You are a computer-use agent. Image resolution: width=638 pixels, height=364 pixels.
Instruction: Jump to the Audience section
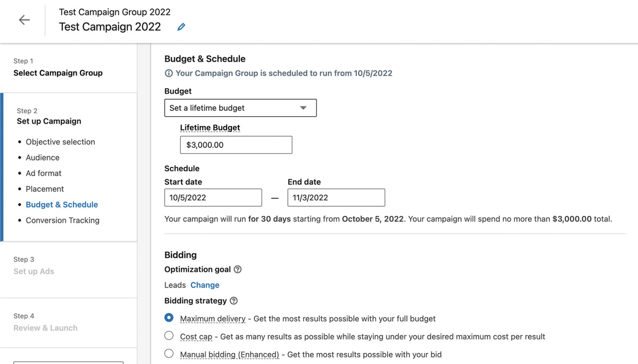coord(42,158)
